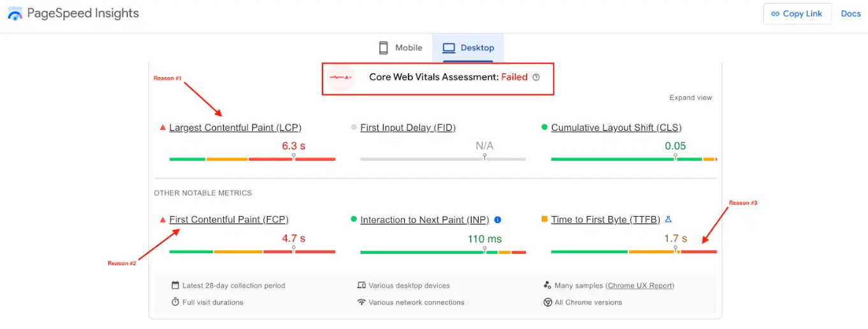
Task: Click the Various network connections text
Action: pyautogui.click(x=417, y=302)
